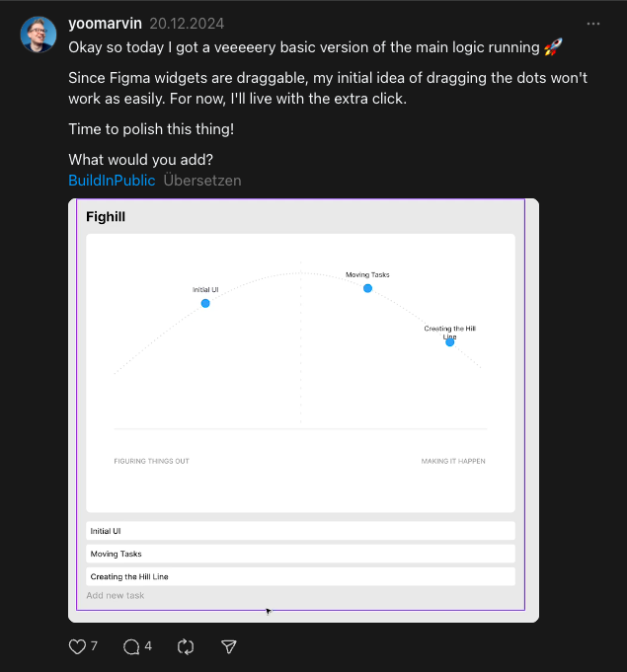Click the Add new task field
627x672 pixels.
point(116,596)
